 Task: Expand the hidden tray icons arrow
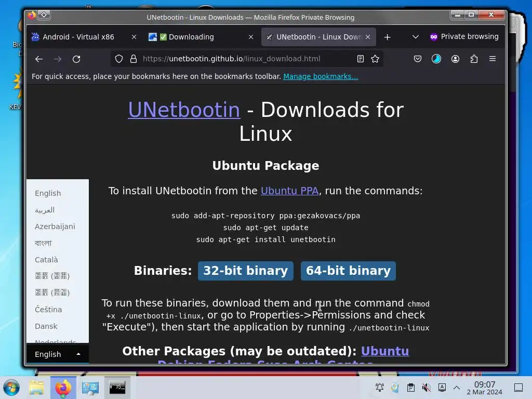coord(457,388)
